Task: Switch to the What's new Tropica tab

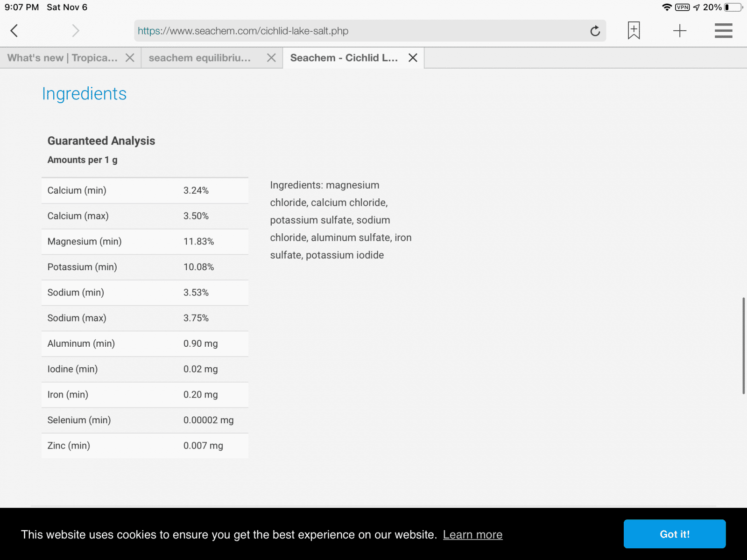Action: coord(63,58)
